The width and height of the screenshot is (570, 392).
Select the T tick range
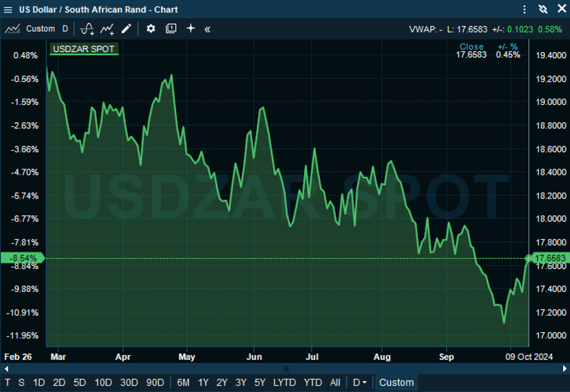pos(8,382)
